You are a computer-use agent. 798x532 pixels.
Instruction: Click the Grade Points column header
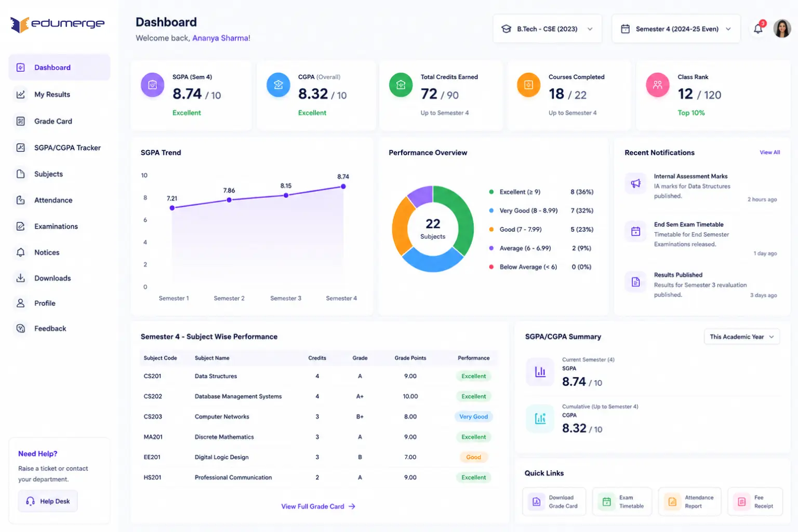410,358
